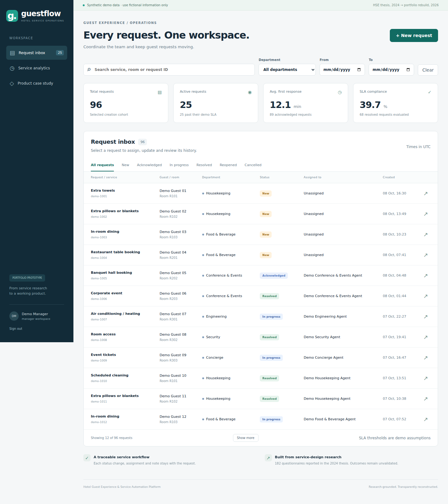Click the Total requests card
448x504 pixels.
tap(126, 103)
